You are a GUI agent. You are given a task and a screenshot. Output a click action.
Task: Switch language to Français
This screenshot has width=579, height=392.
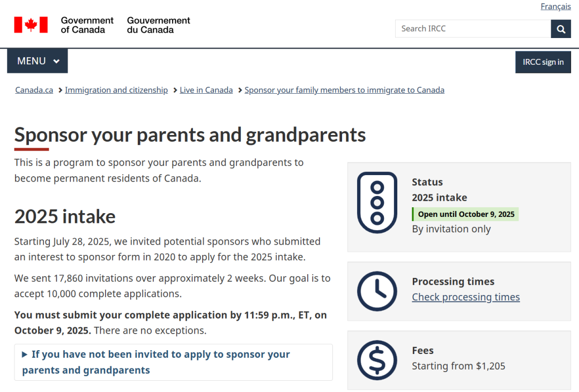(555, 6)
